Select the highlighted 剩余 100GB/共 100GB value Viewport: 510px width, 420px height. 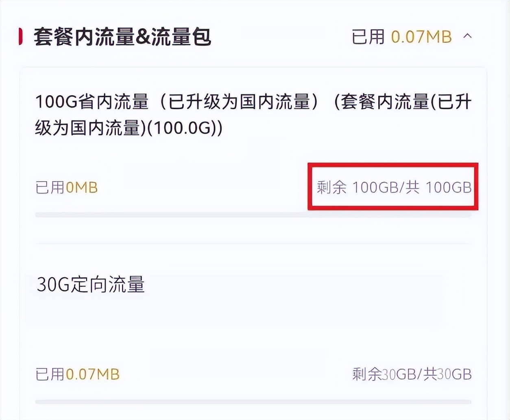point(393,188)
